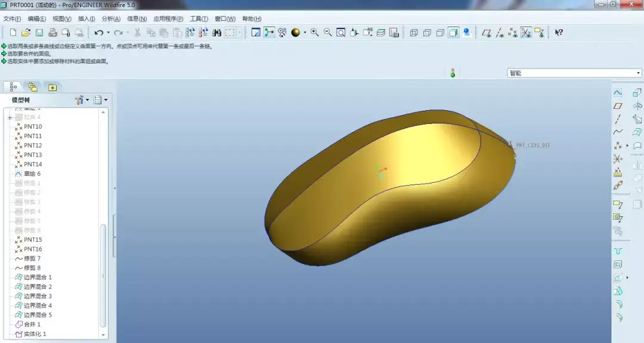Select the Datum Point tool in the right toolbar

(x=618, y=146)
